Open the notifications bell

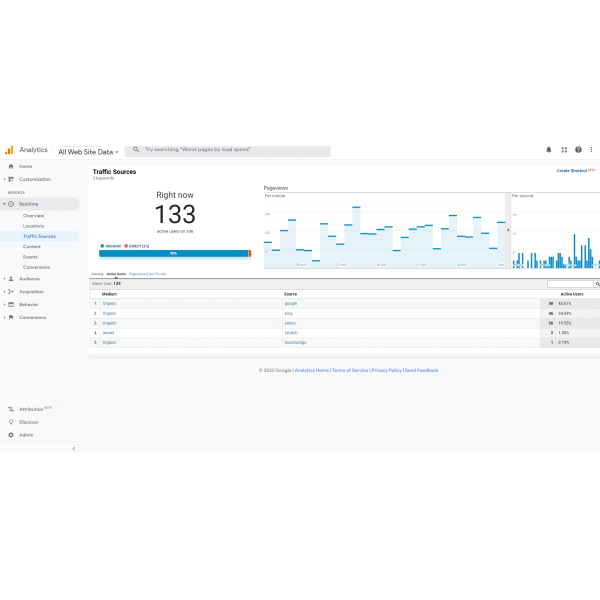coord(548,150)
